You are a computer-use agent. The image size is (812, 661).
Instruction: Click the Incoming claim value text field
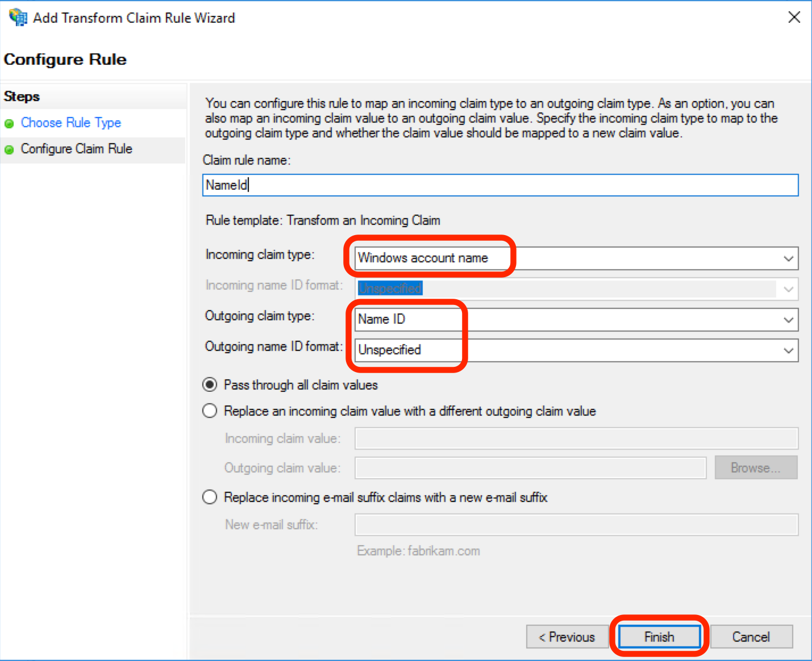[576, 438]
